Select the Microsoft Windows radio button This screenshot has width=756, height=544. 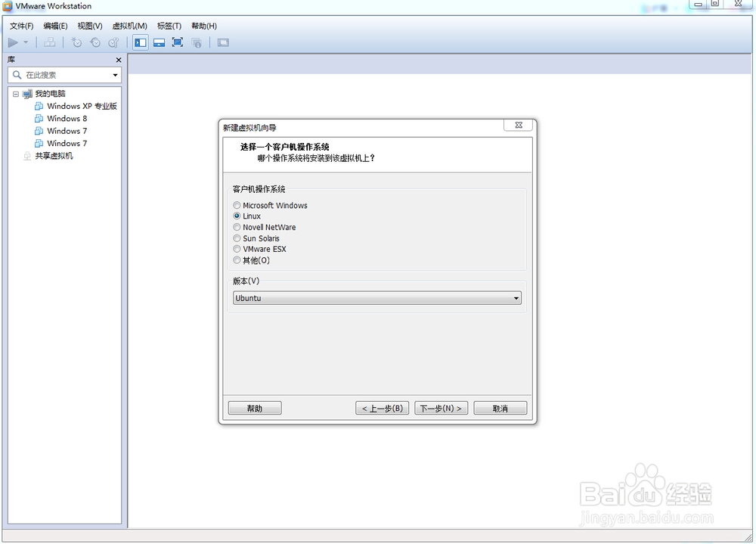pos(237,206)
